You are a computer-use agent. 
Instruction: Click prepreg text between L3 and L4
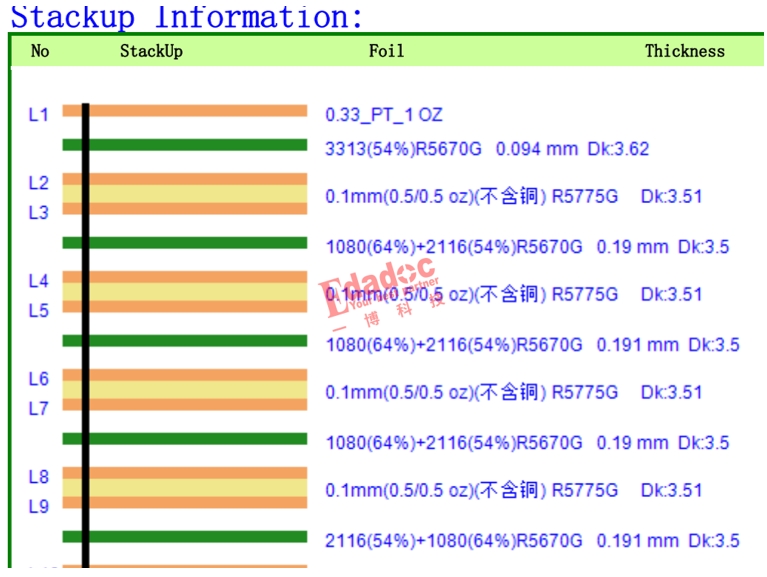tap(527, 247)
